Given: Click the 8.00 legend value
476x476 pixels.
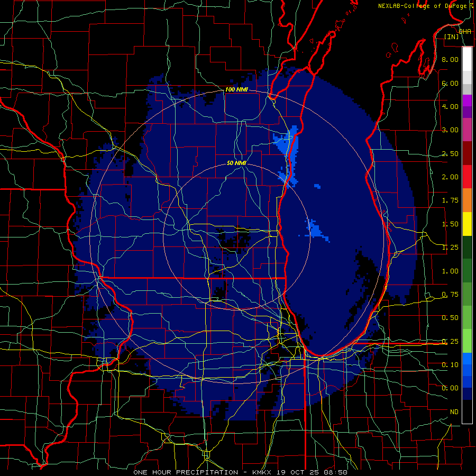Looking at the screenshot, I should [x=450, y=59].
